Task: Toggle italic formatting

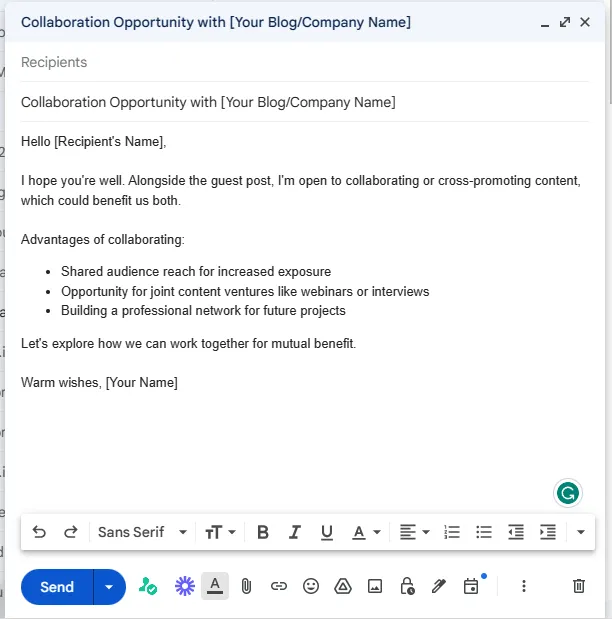Action: point(295,532)
